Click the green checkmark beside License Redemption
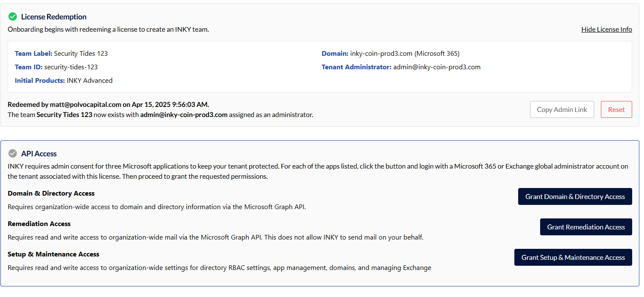Screen dimensions: 644x297 pos(13,17)
